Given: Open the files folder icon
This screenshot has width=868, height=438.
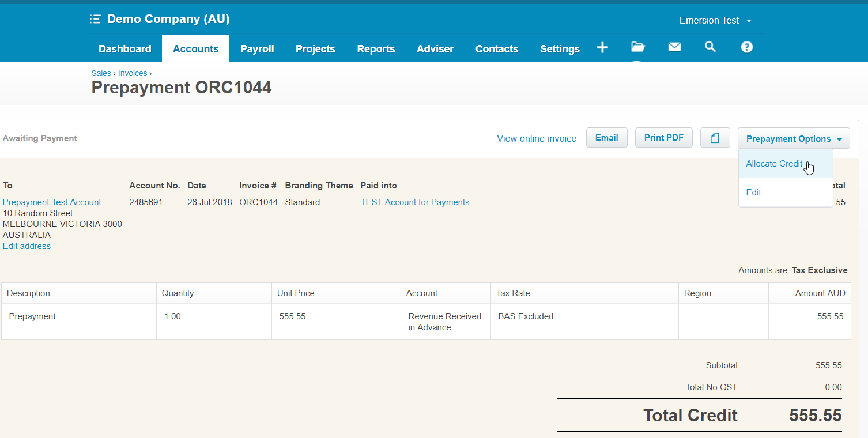Looking at the screenshot, I should click(x=637, y=47).
